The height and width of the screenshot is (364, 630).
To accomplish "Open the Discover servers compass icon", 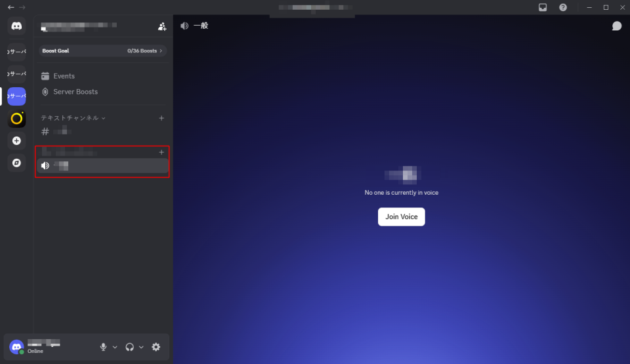I will (16, 163).
